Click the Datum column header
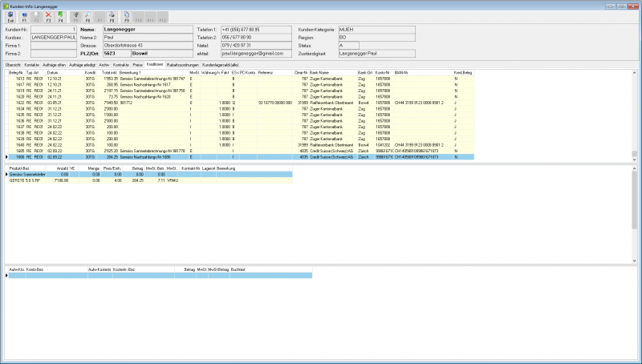The height and width of the screenshot is (364, 642). (65, 72)
